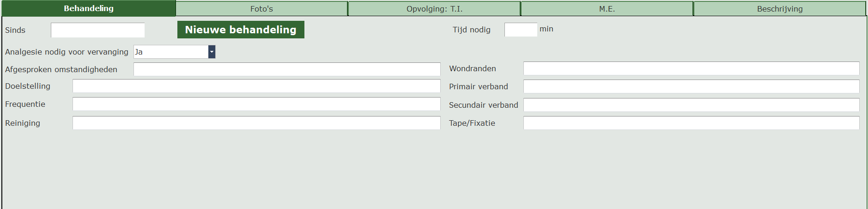Select the Opvolging: T.I. tab
This screenshot has height=209, width=868.
tap(434, 9)
